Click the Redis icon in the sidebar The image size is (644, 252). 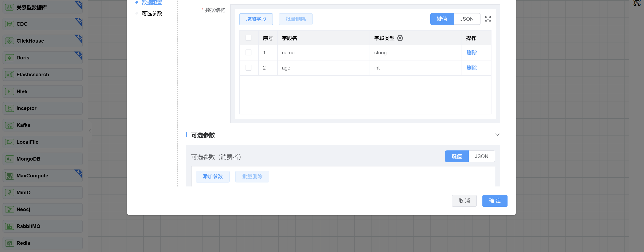9,243
